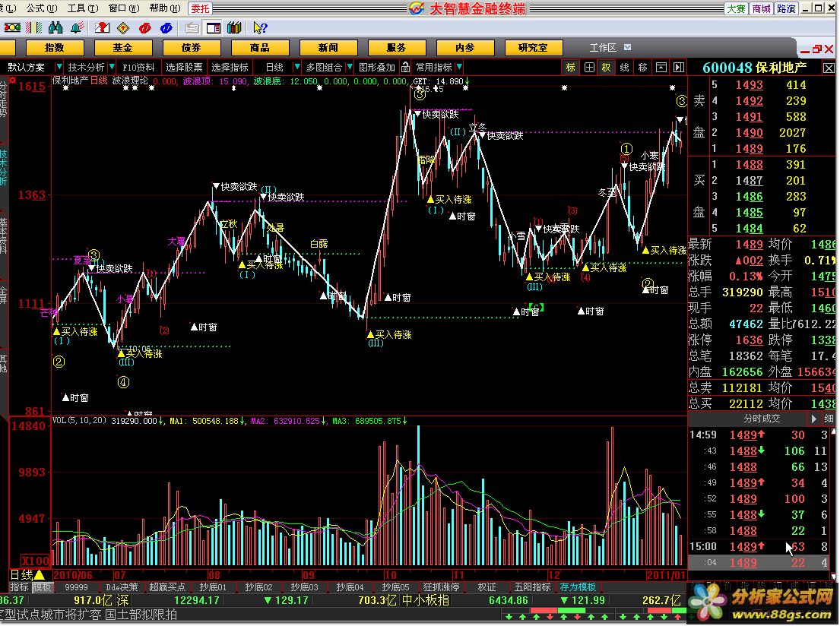Open the 公式(U) menu
This screenshot has height=626, width=840.
(x=42, y=8)
